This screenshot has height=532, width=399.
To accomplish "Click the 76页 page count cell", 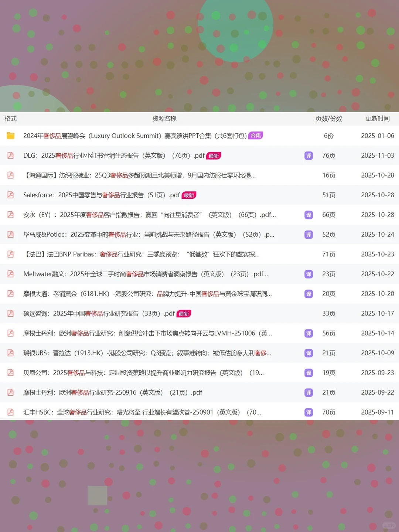I will pos(329,156).
